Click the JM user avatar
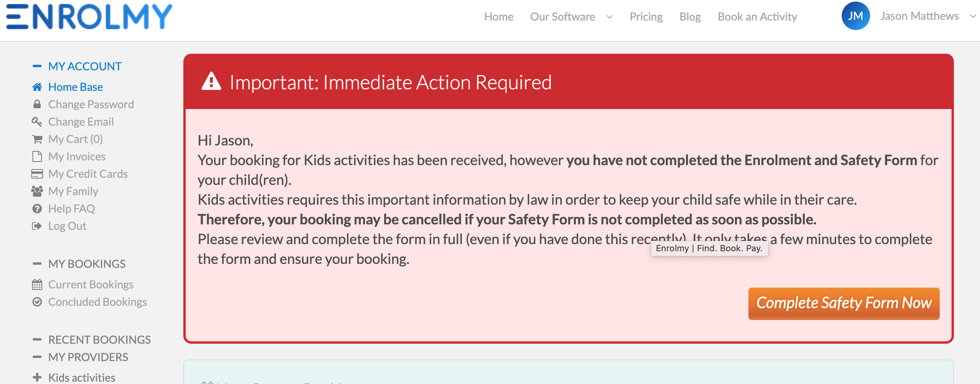The image size is (980, 384). click(856, 16)
